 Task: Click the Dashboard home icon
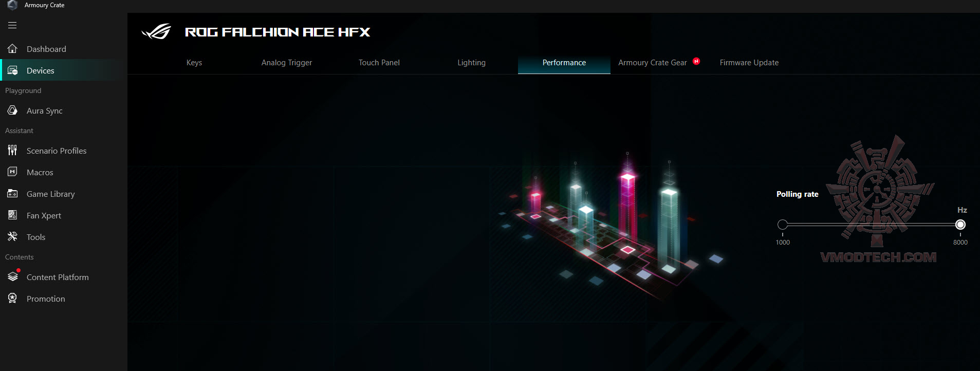tap(13, 49)
